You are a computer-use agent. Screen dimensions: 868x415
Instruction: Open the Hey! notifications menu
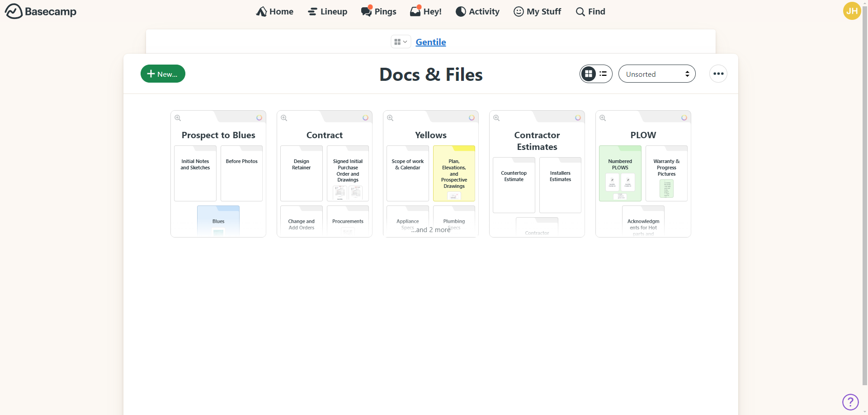pos(426,11)
